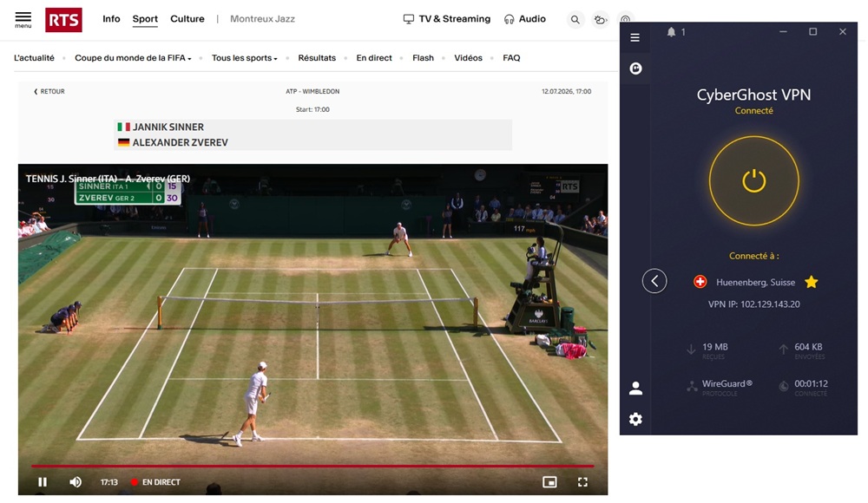Open CyberGhost hamburger menu
This screenshot has width=868, height=503.
[x=635, y=37]
